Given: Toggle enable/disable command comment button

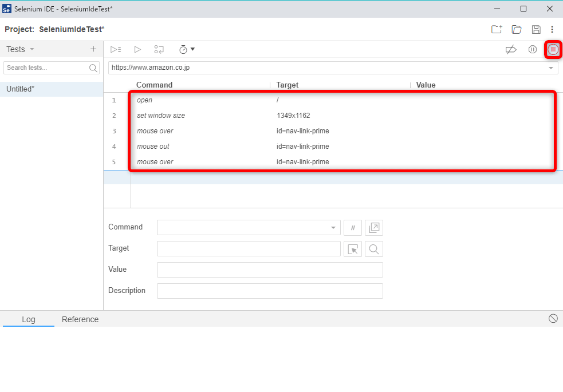Looking at the screenshot, I should point(353,227).
